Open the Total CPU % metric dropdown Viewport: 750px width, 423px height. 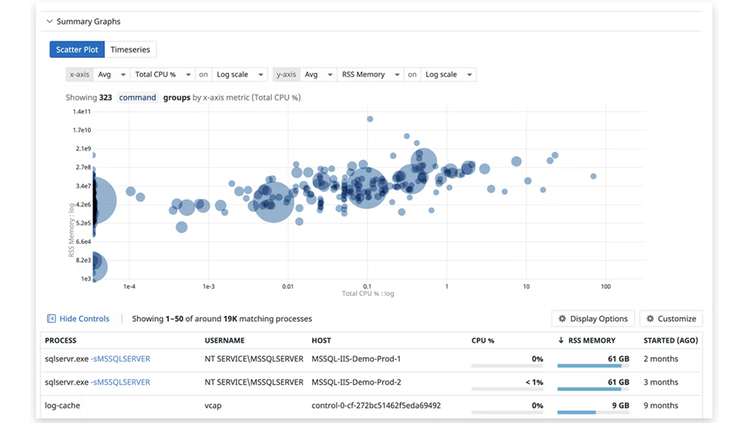(163, 75)
